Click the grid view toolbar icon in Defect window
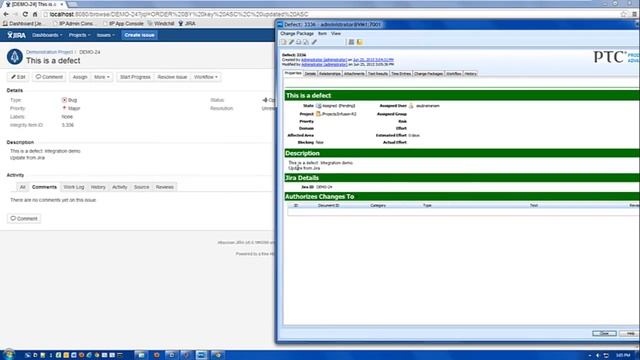This screenshot has height=360, width=640. [x=351, y=42]
